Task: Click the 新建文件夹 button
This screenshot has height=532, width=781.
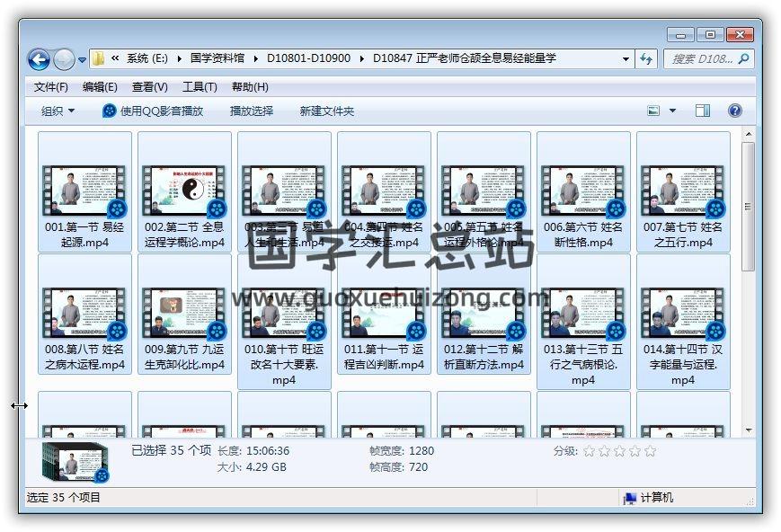Action: (x=326, y=111)
